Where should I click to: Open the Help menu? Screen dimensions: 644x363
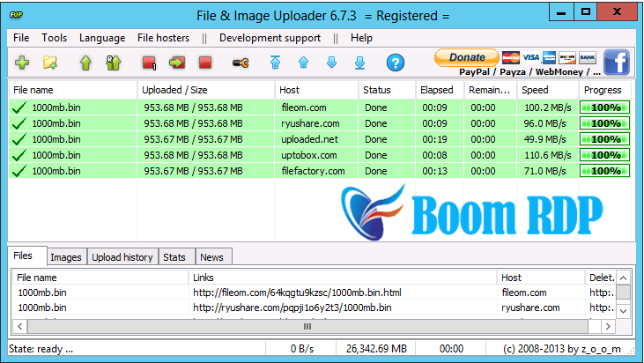click(361, 38)
